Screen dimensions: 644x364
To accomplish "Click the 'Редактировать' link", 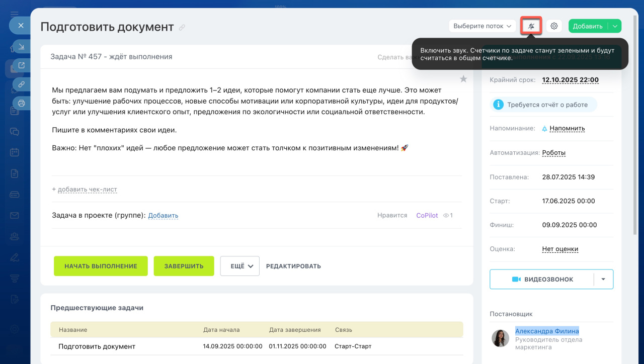I will pyautogui.click(x=293, y=266).
